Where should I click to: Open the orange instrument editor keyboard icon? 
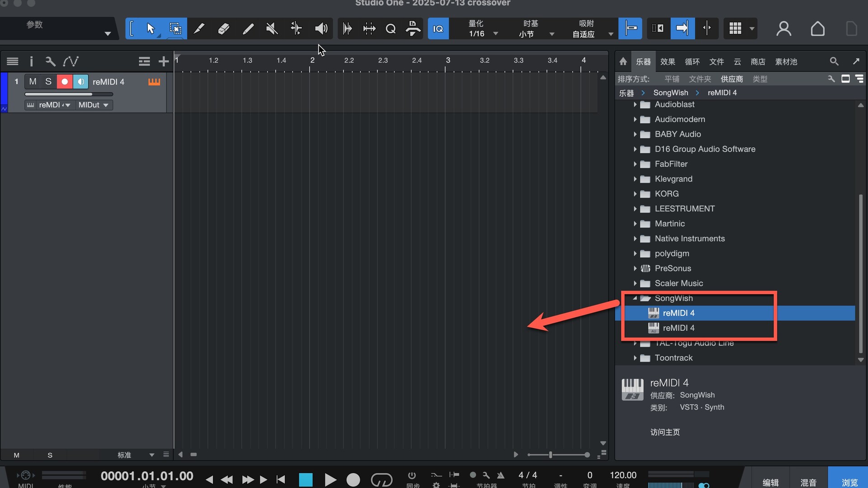[x=154, y=82]
